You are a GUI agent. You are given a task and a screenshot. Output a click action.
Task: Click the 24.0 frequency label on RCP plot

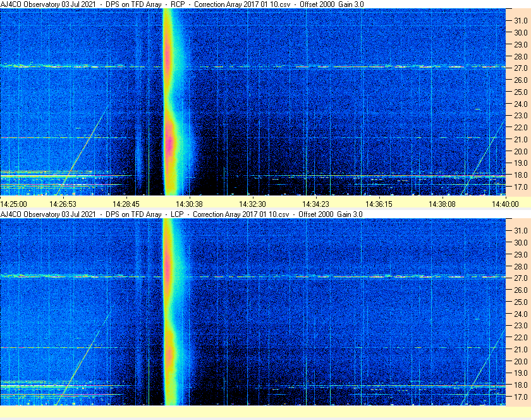point(521,104)
